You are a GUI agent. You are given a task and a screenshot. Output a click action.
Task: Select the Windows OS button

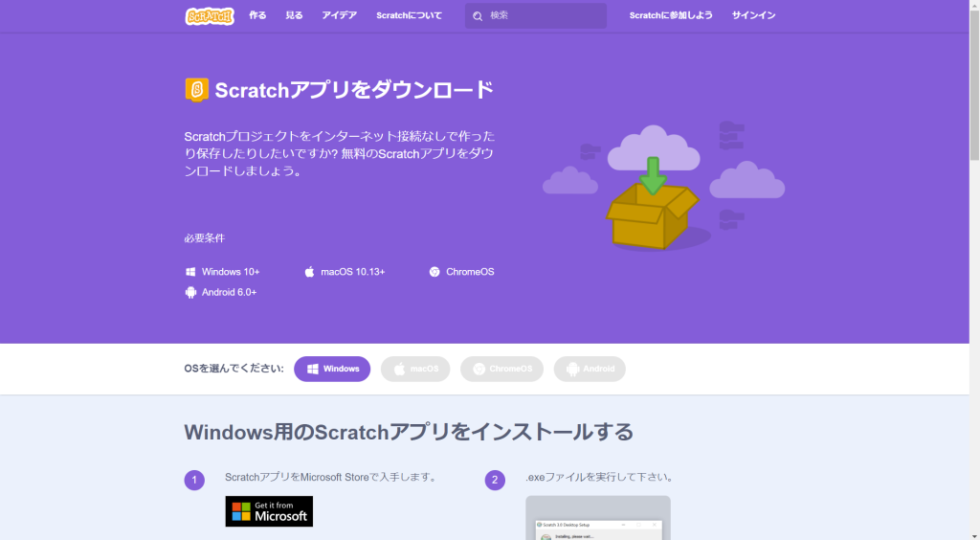coord(332,369)
